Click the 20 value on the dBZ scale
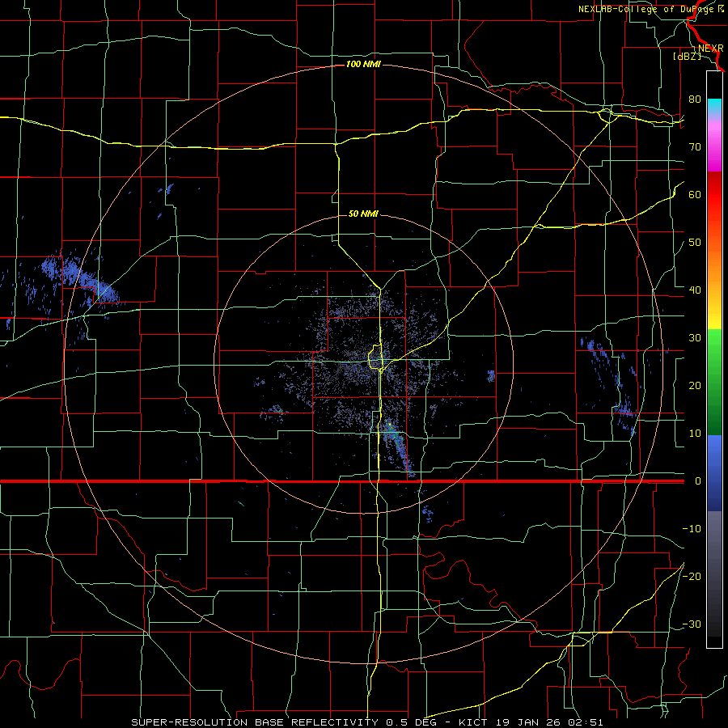Viewport: 728px width, 728px height. (x=695, y=385)
